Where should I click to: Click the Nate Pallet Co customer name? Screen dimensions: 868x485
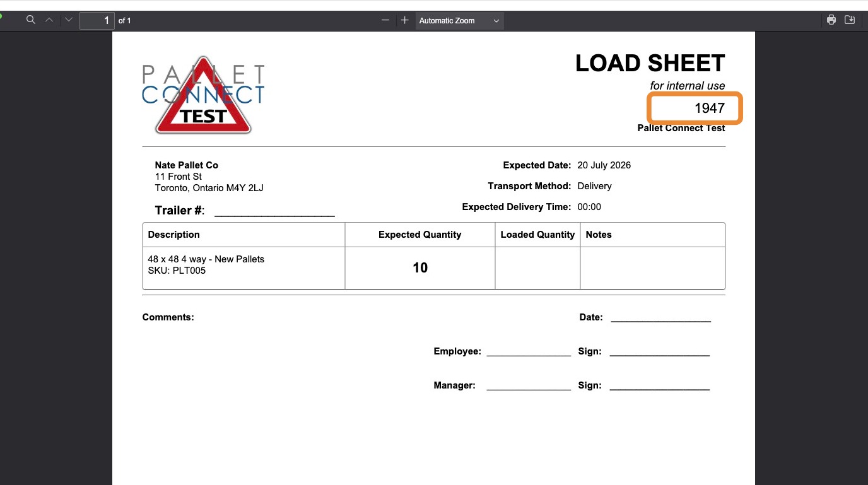(x=187, y=165)
